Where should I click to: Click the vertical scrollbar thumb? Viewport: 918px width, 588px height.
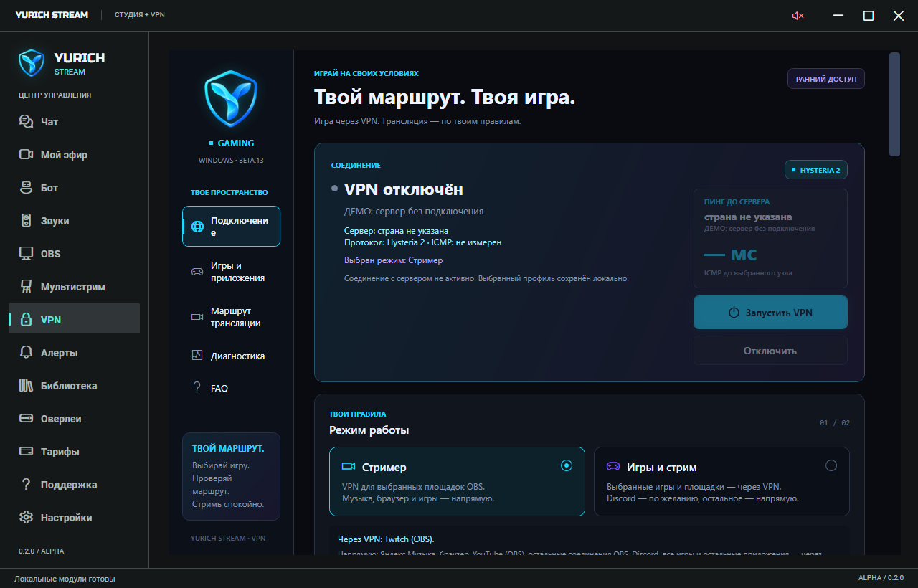tap(894, 104)
